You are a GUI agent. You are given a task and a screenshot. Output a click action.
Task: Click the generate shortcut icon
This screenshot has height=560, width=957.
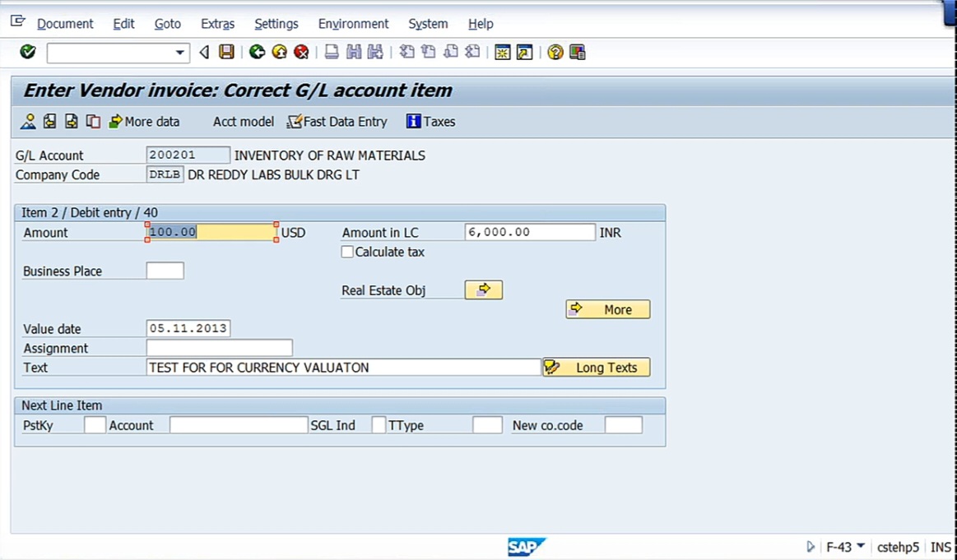coord(524,53)
